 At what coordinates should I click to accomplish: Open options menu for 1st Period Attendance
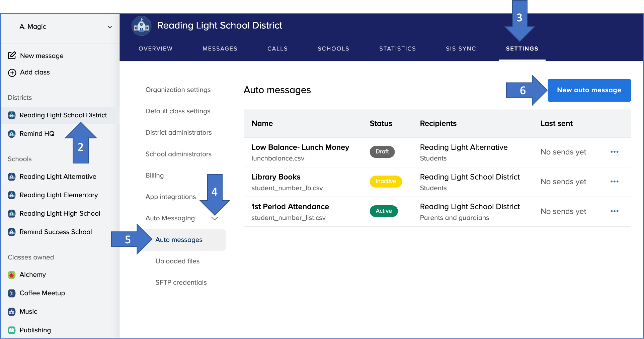pos(614,211)
